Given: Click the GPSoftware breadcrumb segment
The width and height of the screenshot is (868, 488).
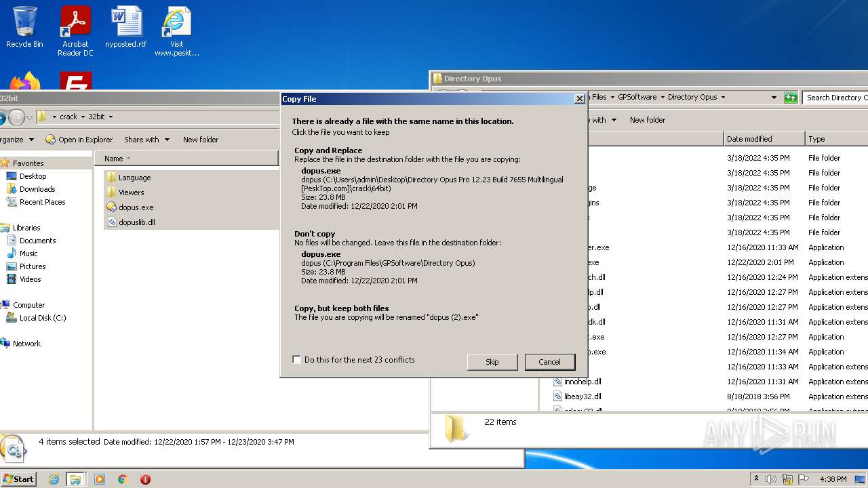Looking at the screenshot, I should (637, 98).
